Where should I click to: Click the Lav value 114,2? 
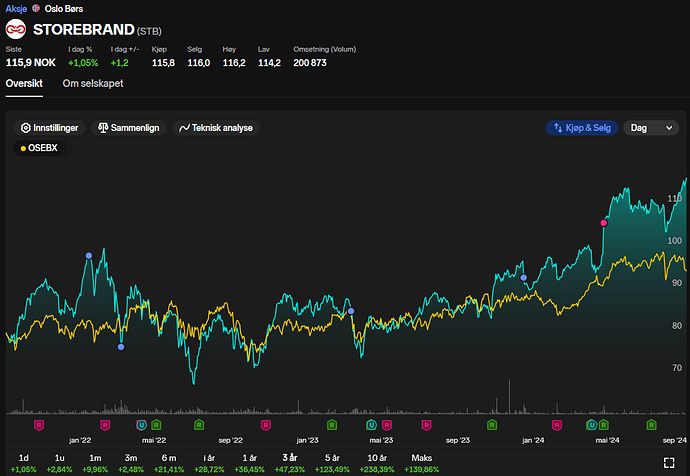[x=269, y=63]
